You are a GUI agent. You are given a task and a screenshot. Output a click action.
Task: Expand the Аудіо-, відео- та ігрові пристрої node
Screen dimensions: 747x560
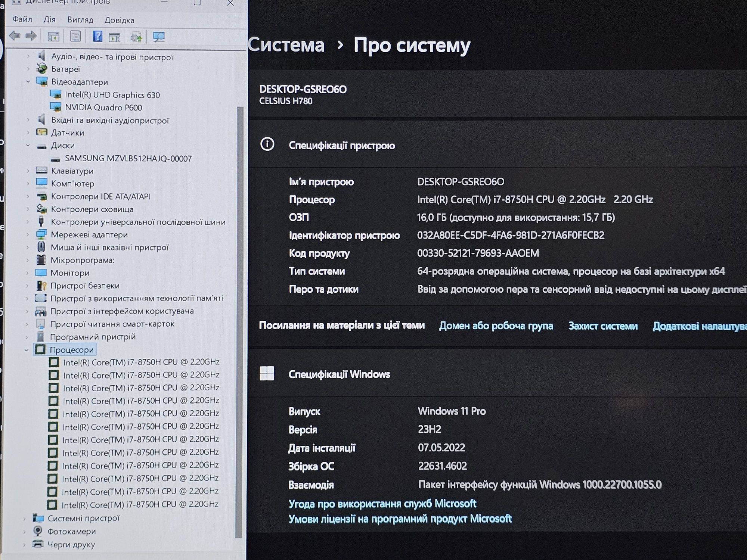coord(28,56)
